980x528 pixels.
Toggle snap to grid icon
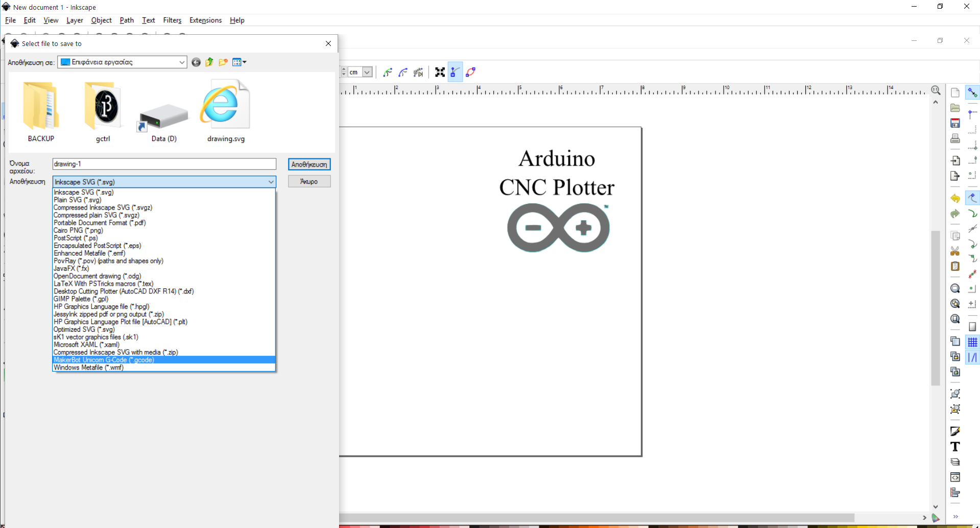(x=973, y=341)
